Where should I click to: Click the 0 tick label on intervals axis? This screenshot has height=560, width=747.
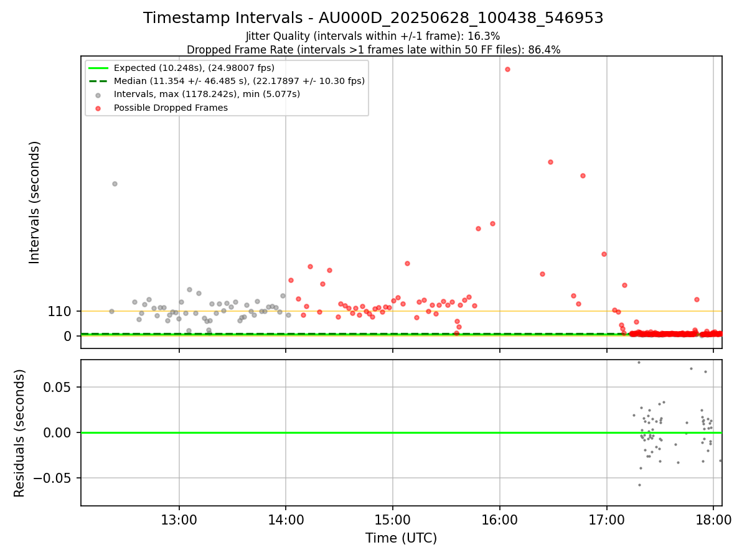[68, 336]
